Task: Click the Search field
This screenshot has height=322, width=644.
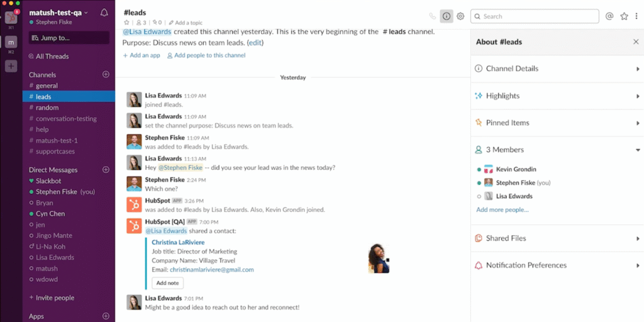Action: coord(535,16)
